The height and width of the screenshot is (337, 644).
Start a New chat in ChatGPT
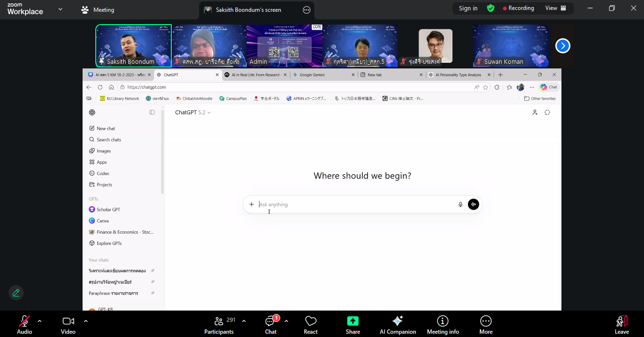[106, 128]
